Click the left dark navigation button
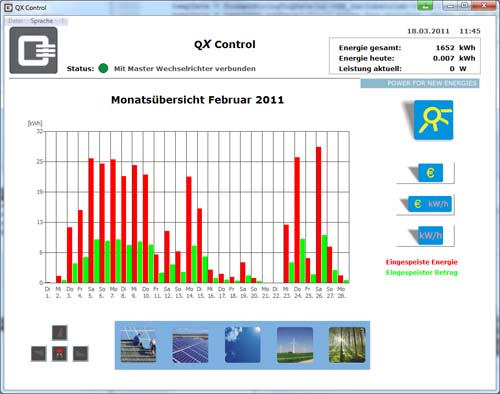500x394 pixels. pos(39,354)
